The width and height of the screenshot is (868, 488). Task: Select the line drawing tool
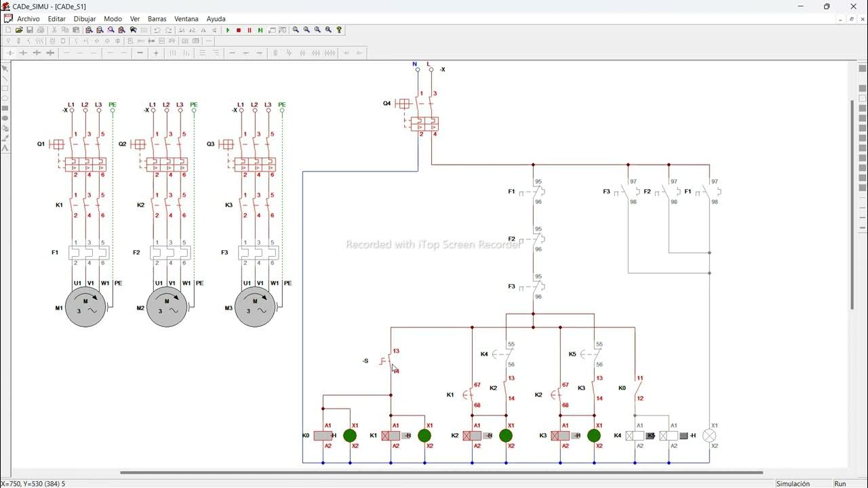[5, 79]
